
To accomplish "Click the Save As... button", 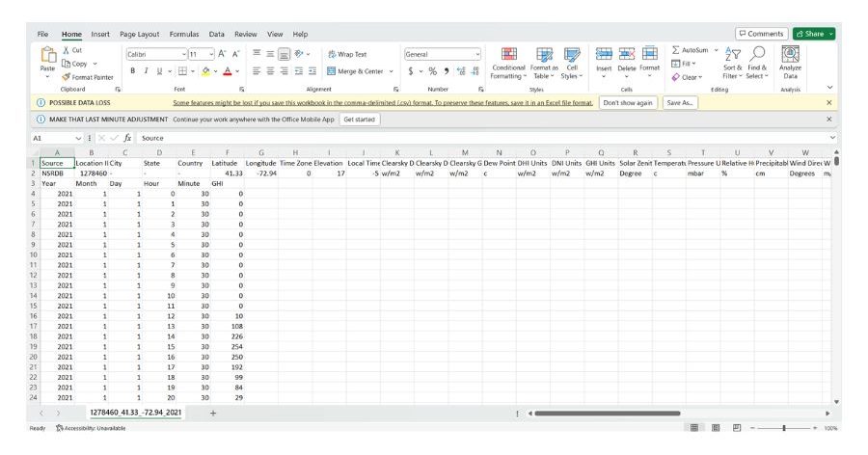I will [x=679, y=102].
